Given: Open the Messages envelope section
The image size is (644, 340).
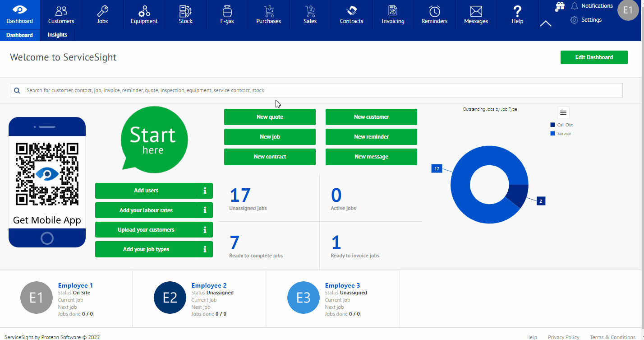Looking at the screenshot, I should [476, 14].
